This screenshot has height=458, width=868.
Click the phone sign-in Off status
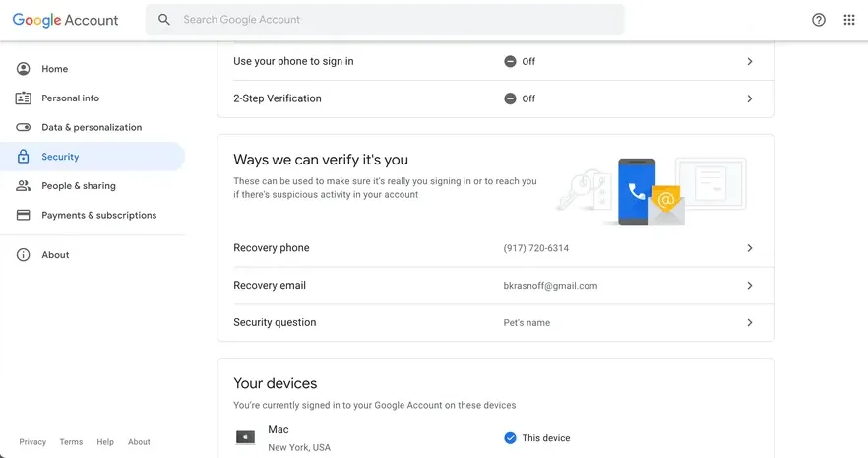(520, 61)
